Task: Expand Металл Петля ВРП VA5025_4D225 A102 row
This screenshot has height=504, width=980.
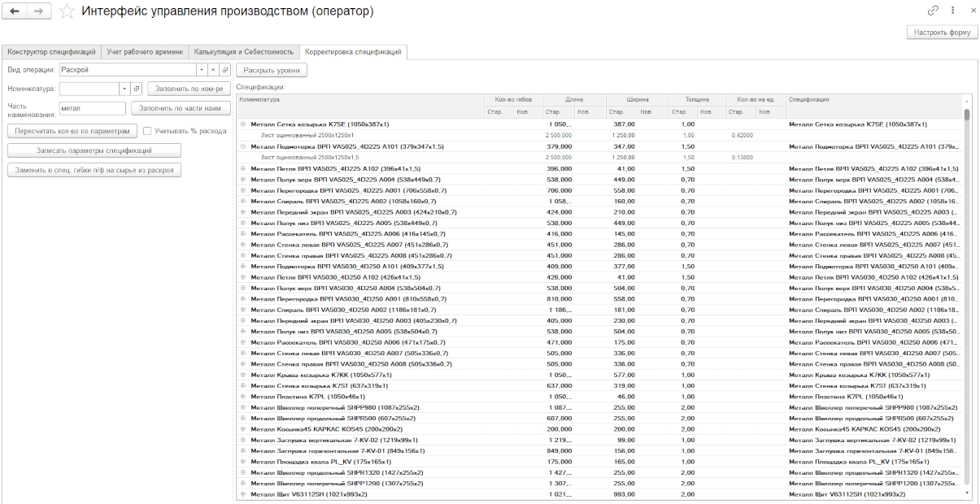Action: point(243,168)
